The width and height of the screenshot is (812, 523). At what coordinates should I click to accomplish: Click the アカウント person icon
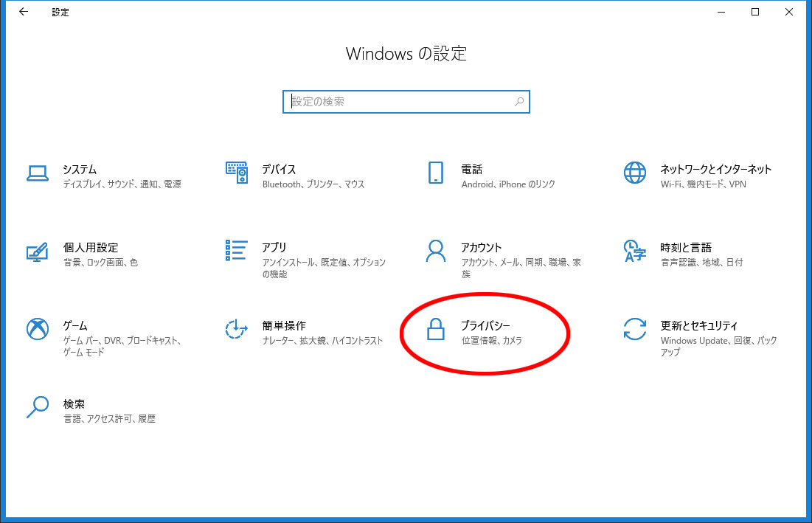coord(436,251)
